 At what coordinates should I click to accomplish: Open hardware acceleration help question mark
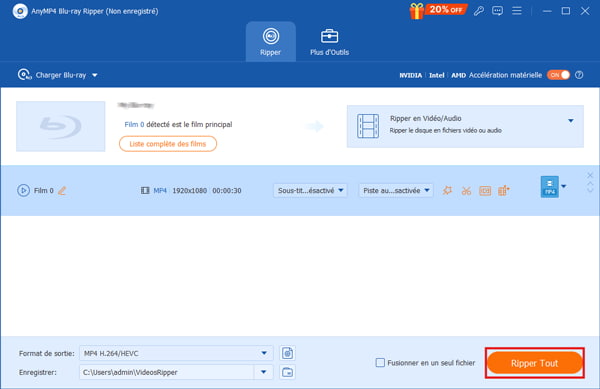[579, 75]
